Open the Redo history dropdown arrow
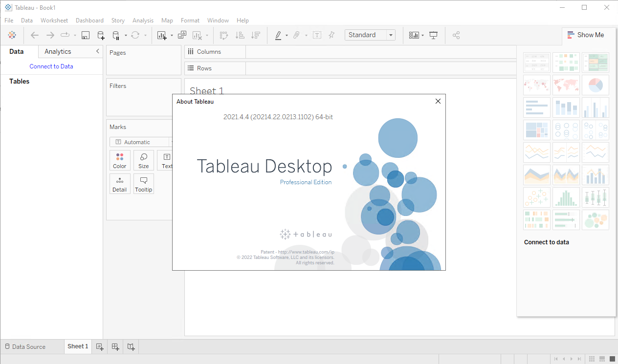Image resolution: width=618 pixels, height=364 pixels. (75, 36)
